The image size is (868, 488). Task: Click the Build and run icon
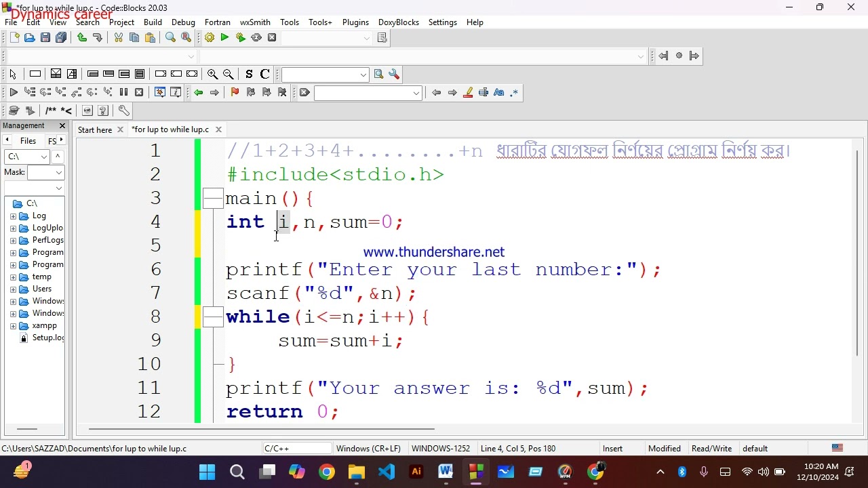(241, 38)
